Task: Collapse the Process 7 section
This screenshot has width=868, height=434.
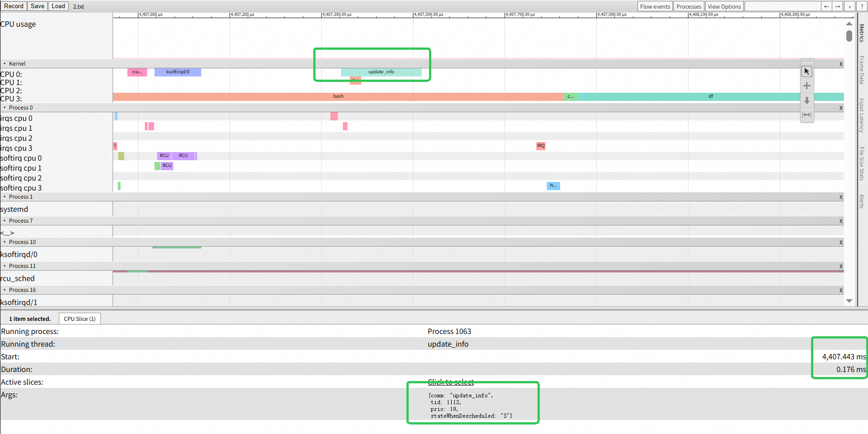Action: pyautogui.click(x=5, y=221)
